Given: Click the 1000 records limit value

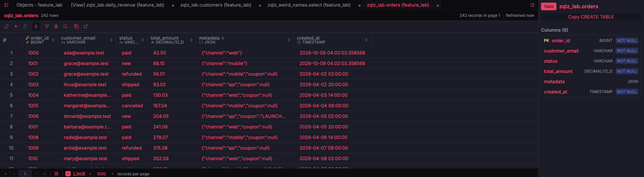Looking at the screenshot, I should (101, 174).
